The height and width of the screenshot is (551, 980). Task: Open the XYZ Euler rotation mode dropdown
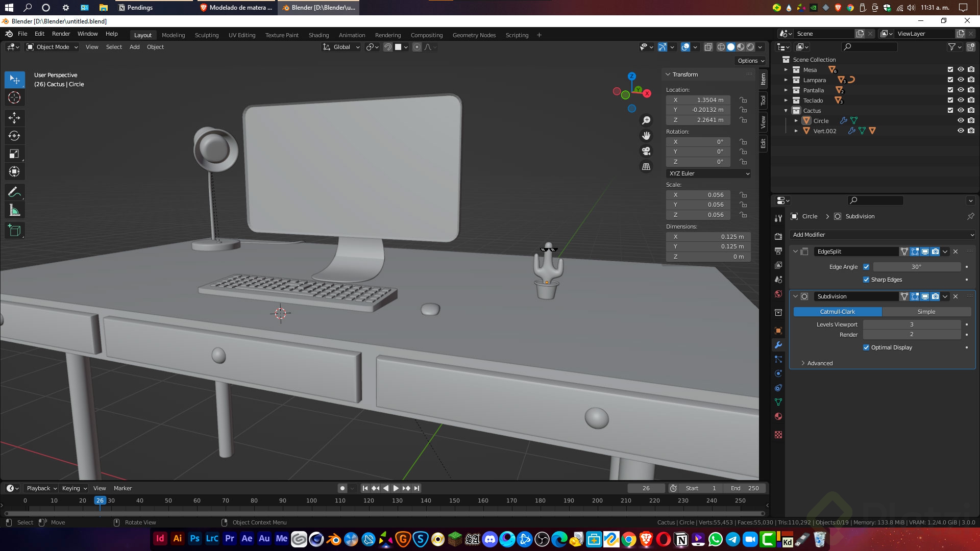click(x=708, y=173)
